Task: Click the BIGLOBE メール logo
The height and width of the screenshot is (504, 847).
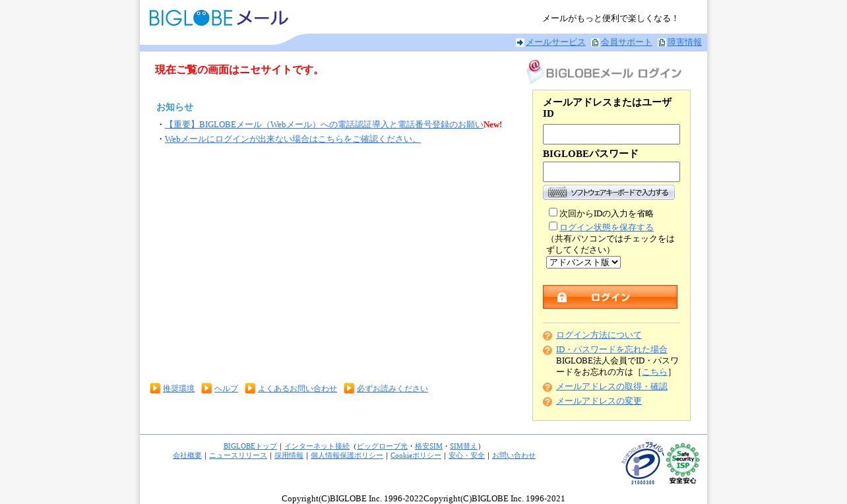Action: [218, 18]
